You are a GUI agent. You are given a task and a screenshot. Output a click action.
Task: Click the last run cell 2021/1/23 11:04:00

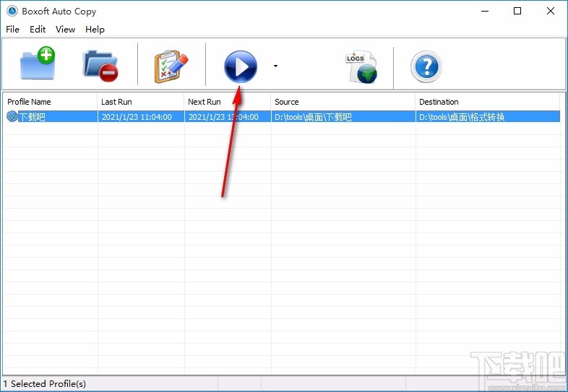pos(137,117)
